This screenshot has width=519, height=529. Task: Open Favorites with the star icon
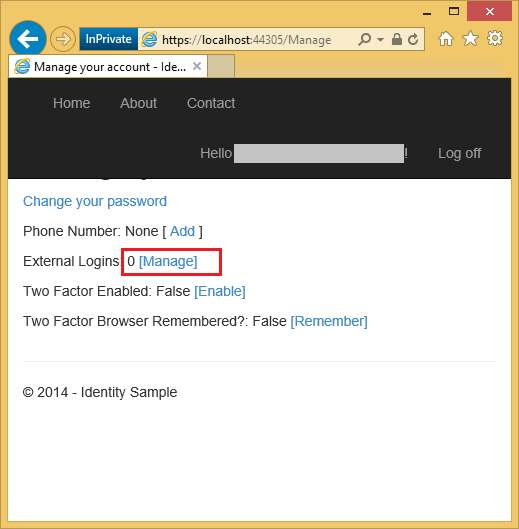470,38
